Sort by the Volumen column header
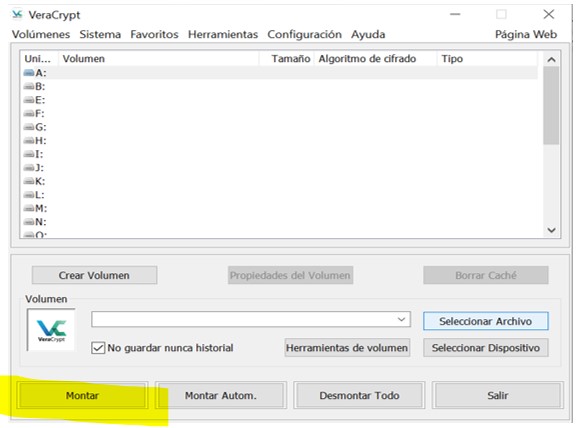Image resolution: width=581 pixels, height=428 pixels. tap(159, 59)
